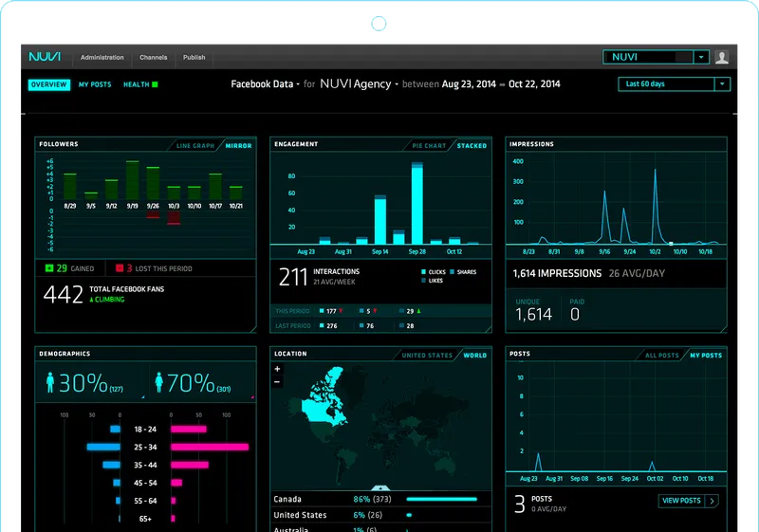Select the My Posts tab

pos(95,84)
